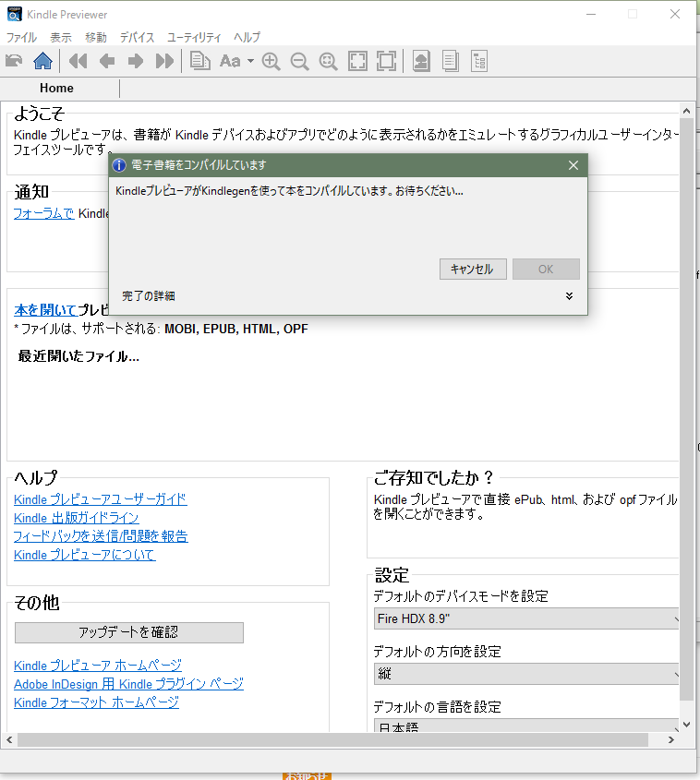The image size is (700, 780).
Task: Open the Kindle プレビューアユーザーガイド link
Action: point(100,499)
